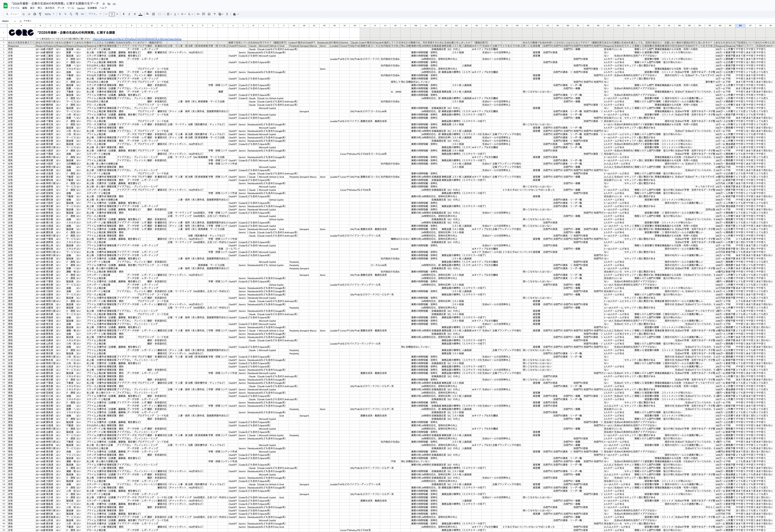Toggle strikethrough formatting
This screenshot has height=532, width=775.
(x=135, y=14)
